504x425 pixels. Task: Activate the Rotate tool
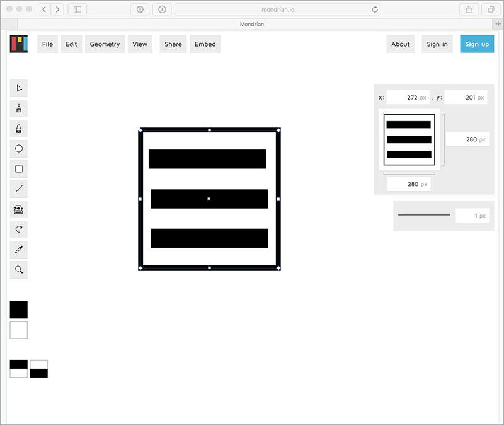[19, 230]
